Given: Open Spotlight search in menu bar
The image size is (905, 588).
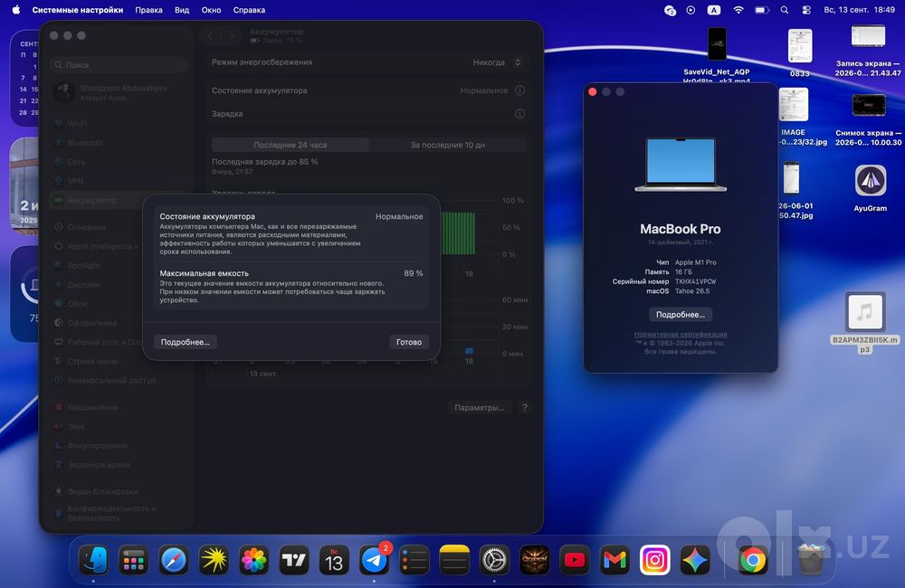Looking at the screenshot, I should click(785, 10).
